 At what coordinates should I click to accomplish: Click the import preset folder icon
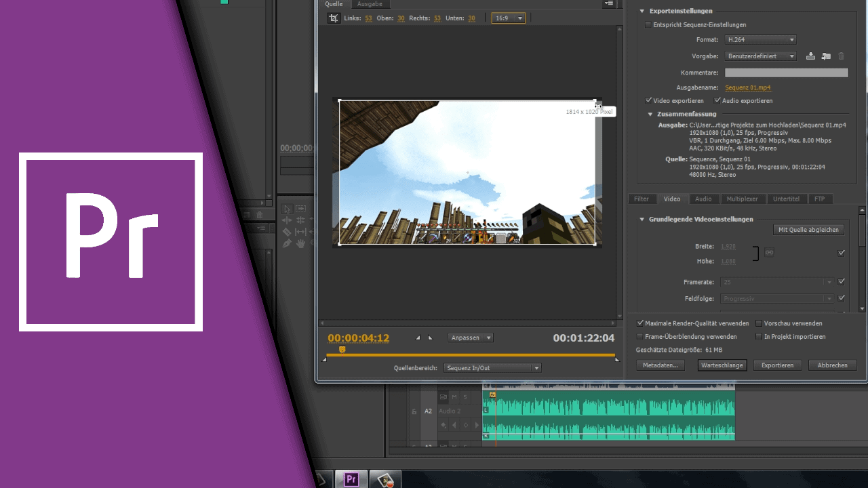[826, 56]
